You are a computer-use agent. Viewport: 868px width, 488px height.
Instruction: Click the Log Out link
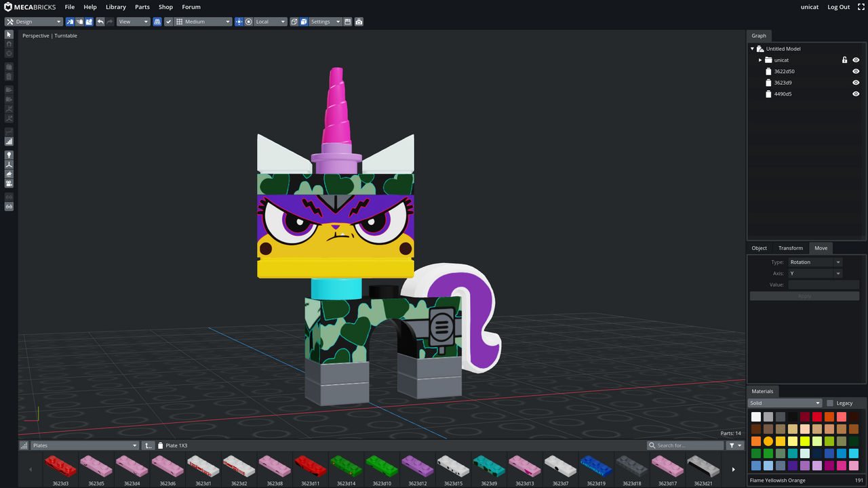[x=839, y=7]
